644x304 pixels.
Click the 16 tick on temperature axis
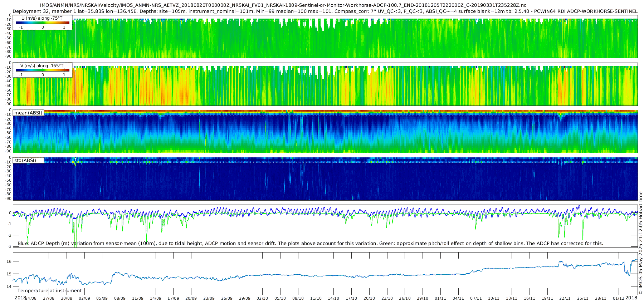point(9,261)
